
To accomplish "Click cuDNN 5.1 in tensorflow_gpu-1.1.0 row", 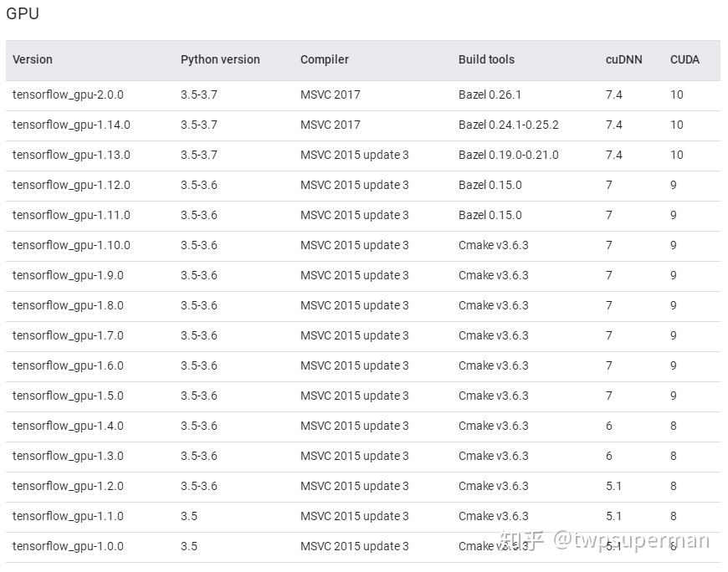I will pos(613,517).
